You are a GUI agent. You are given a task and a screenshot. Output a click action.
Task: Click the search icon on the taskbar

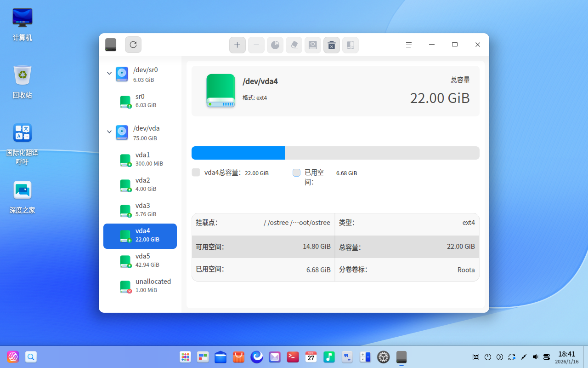[x=31, y=357]
